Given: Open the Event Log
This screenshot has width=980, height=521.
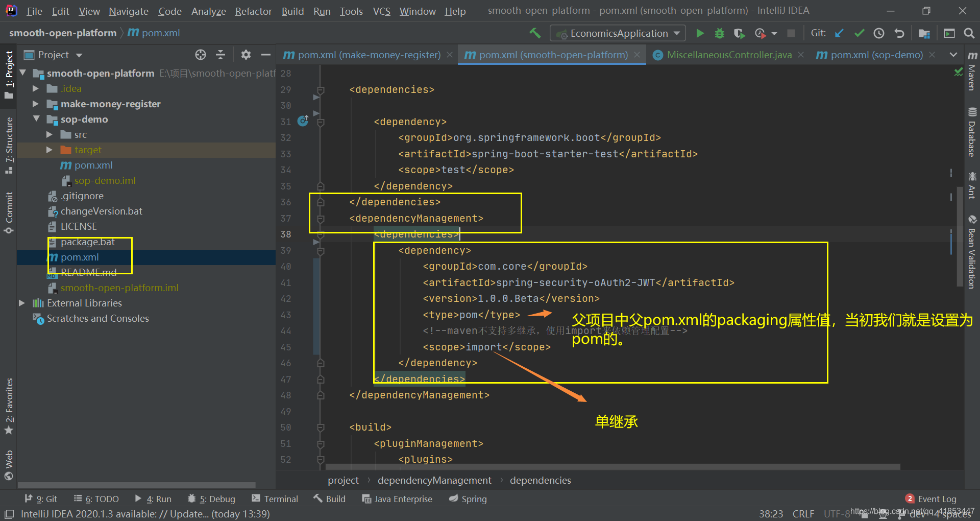Looking at the screenshot, I should click(x=931, y=499).
